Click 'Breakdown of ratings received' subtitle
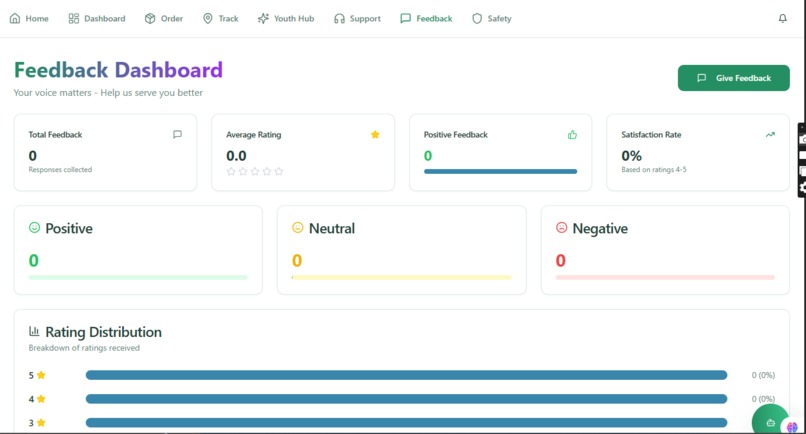Image resolution: width=806 pixels, height=434 pixels. point(84,348)
